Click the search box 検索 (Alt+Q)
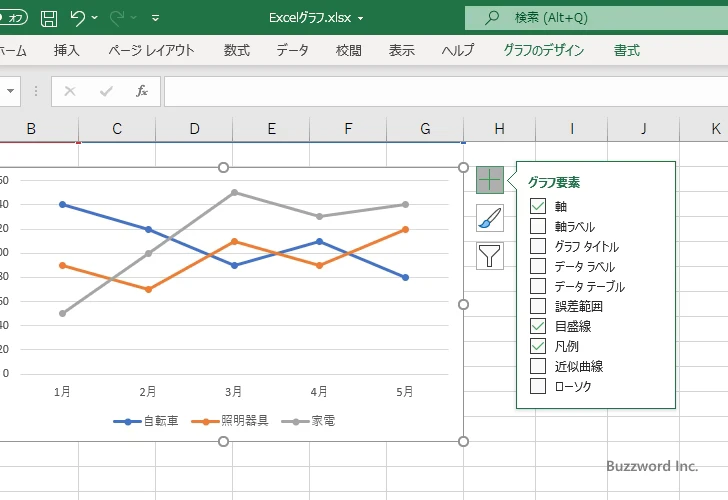Screen dimensions: 728x500 (597, 18)
